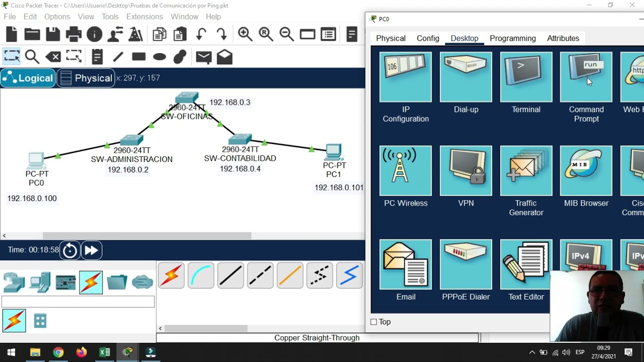The width and height of the screenshot is (644, 362).
Task: Click the device name field below categories
Action: click(78, 302)
